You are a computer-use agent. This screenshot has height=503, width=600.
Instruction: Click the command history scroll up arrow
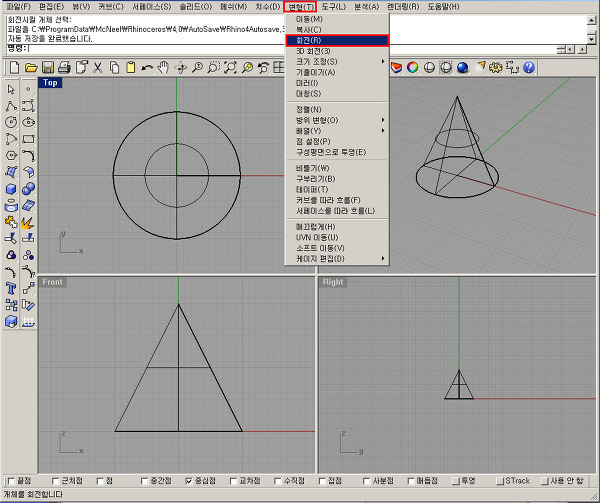(591, 20)
